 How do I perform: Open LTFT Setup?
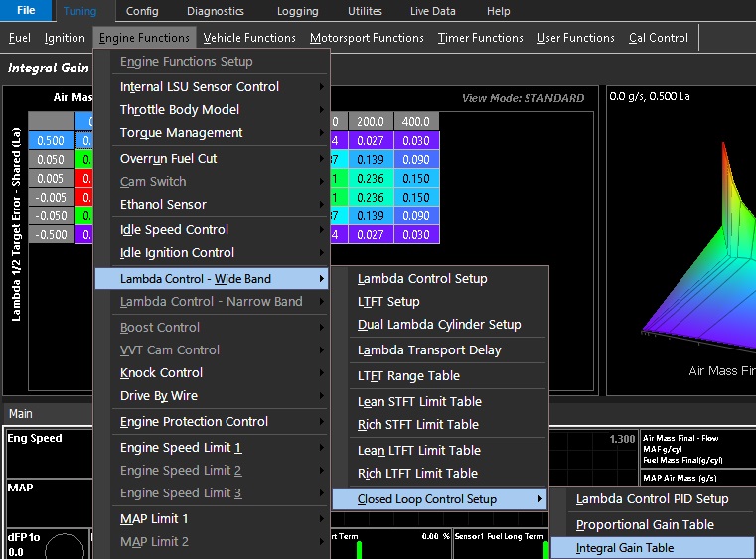tap(440, 302)
